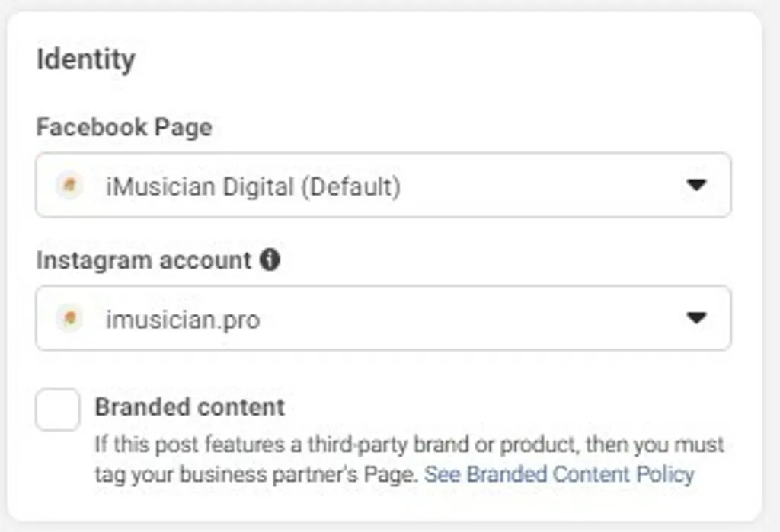This screenshot has width=780, height=532.
Task: Click the Facebook Page label
Action: (x=123, y=127)
